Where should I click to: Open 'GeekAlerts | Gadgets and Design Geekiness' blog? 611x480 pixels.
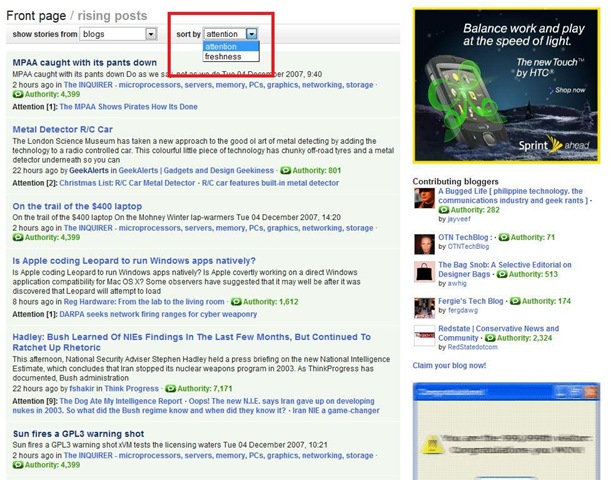coord(196,170)
